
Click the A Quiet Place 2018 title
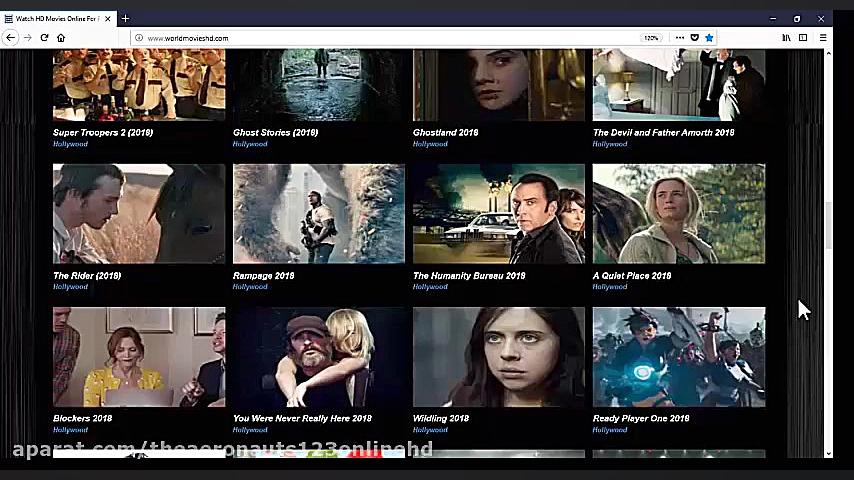pos(632,276)
